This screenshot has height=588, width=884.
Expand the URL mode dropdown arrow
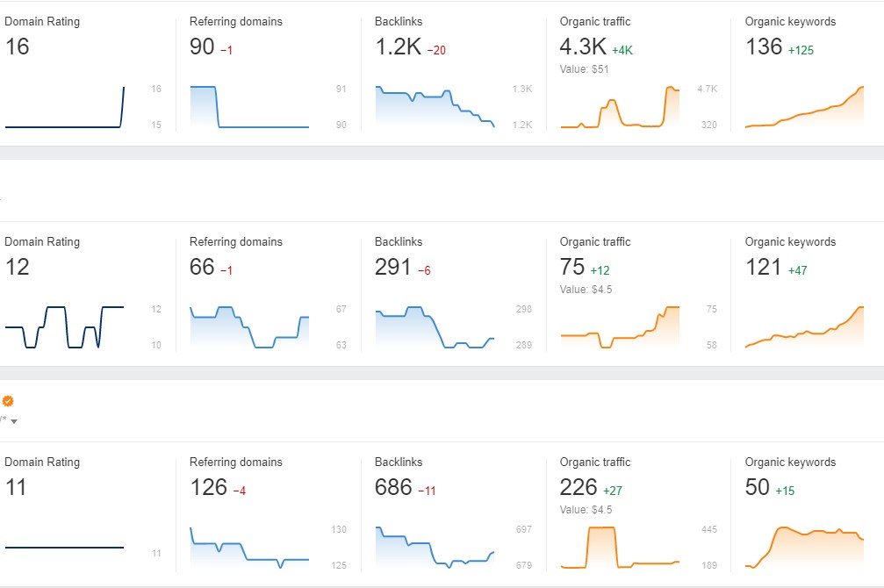(x=14, y=421)
